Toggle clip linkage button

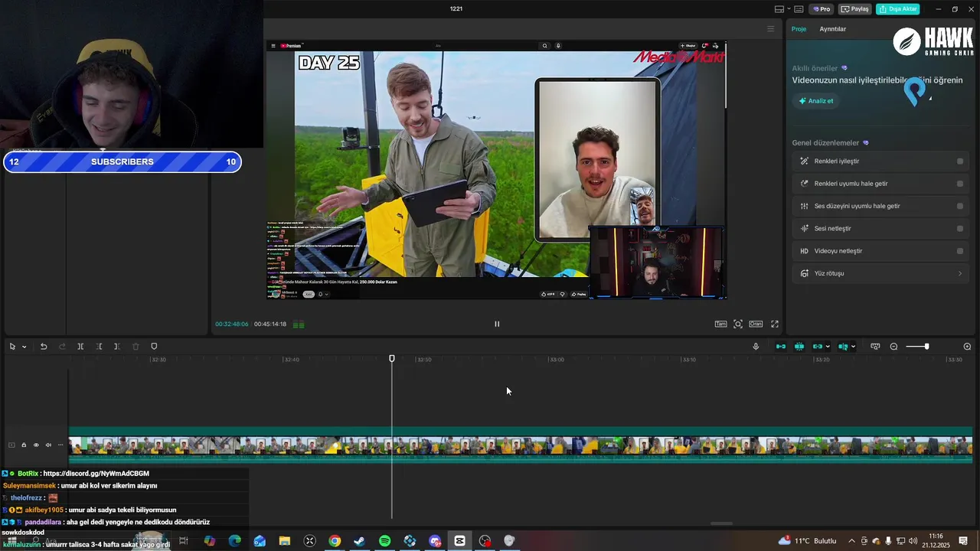point(818,347)
